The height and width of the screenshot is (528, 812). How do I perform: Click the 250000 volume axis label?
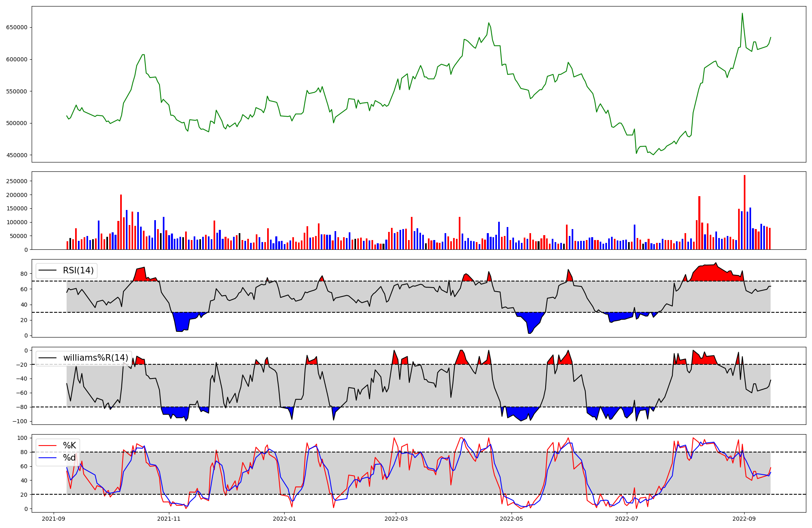pos(17,181)
